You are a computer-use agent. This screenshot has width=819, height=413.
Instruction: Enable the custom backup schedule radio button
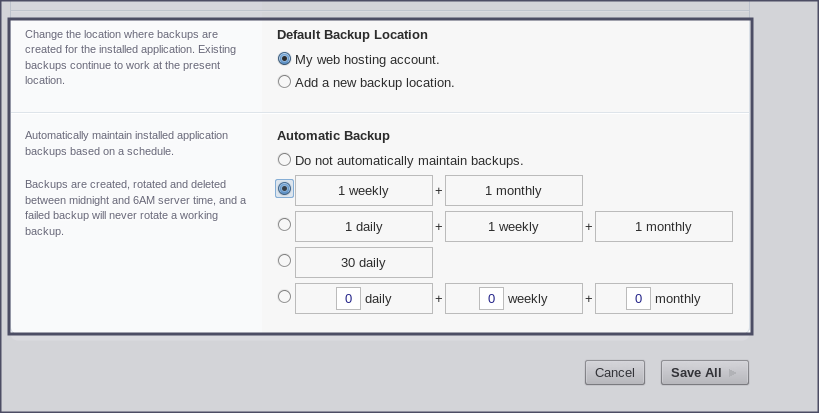285,297
